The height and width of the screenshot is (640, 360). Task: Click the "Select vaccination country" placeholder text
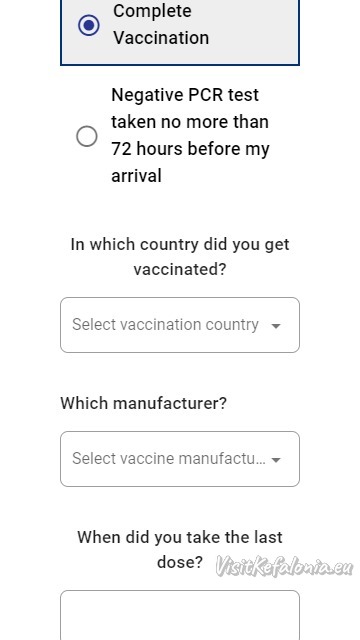tap(165, 325)
